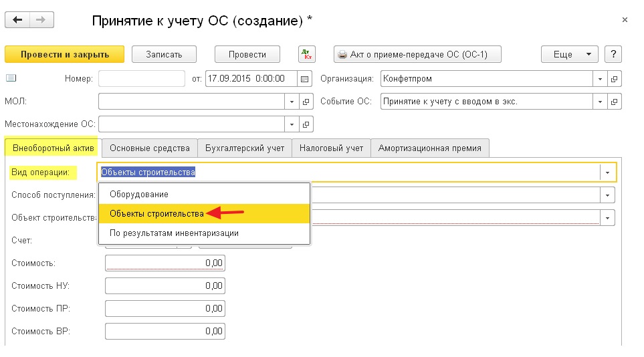Viewport: 644px width, 357px height.
Task: Open calendar picker next to the date
Action: click(x=304, y=79)
